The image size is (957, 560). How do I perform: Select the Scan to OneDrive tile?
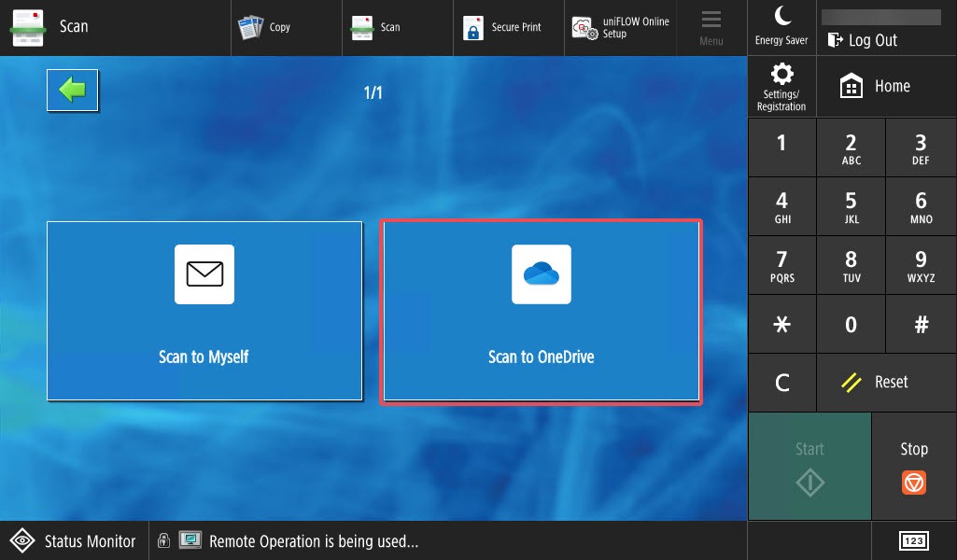coord(542,311)
